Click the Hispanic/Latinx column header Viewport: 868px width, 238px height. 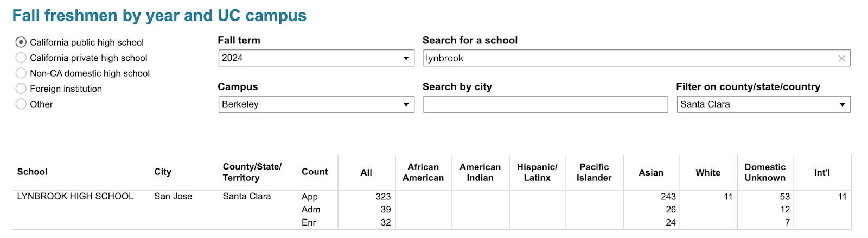tap(537, 172)
